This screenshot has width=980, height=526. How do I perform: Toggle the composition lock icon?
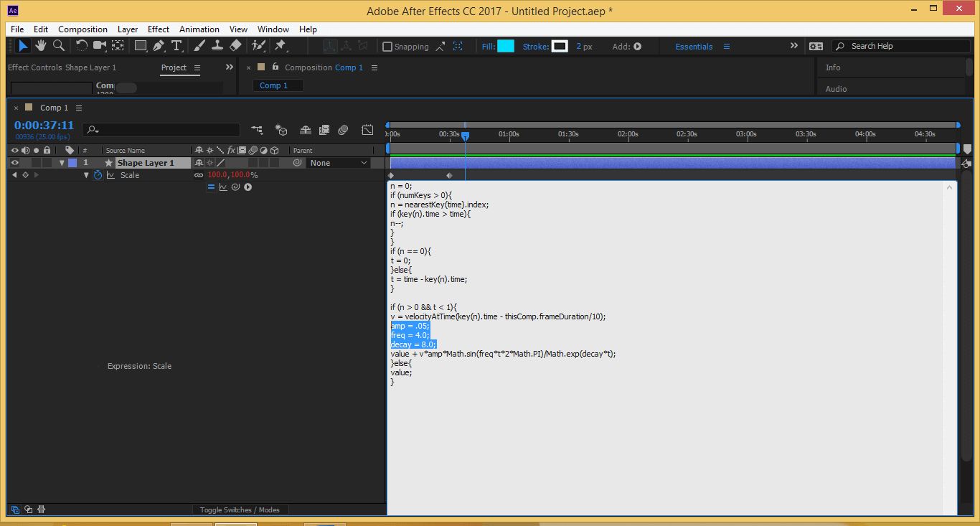(x=275, y=67)
